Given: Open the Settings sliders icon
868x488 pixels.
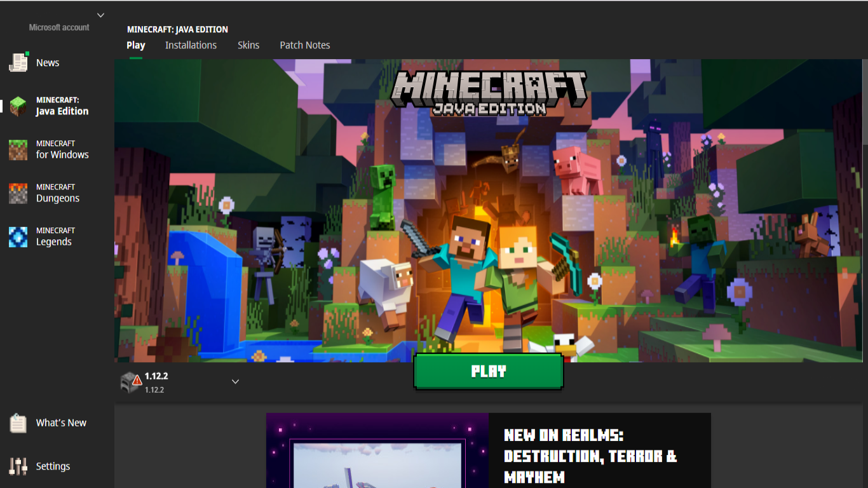Looking at the screenshot, I should (x=18, y=466).
